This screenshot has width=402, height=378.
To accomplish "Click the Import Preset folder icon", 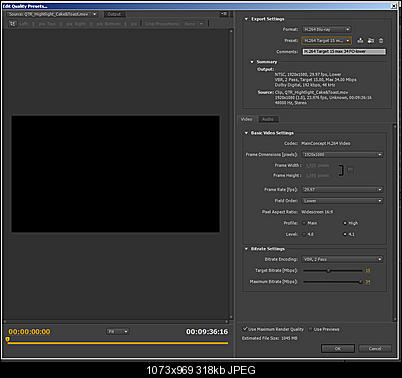I will (x=371, y=40).
